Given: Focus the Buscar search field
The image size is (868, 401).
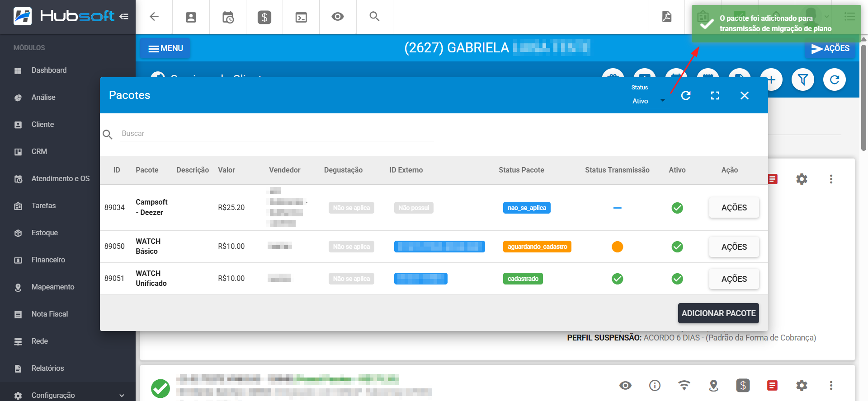Looking at the screenshot, I should 277,134.
